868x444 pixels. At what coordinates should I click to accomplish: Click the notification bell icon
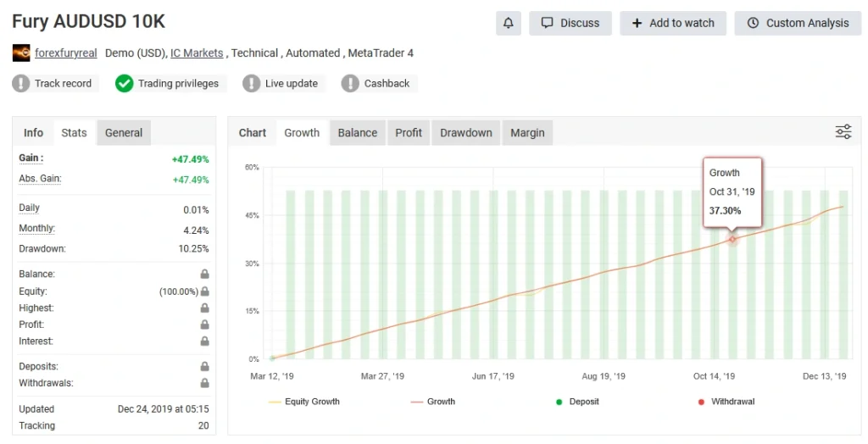[x=509, y=23]
